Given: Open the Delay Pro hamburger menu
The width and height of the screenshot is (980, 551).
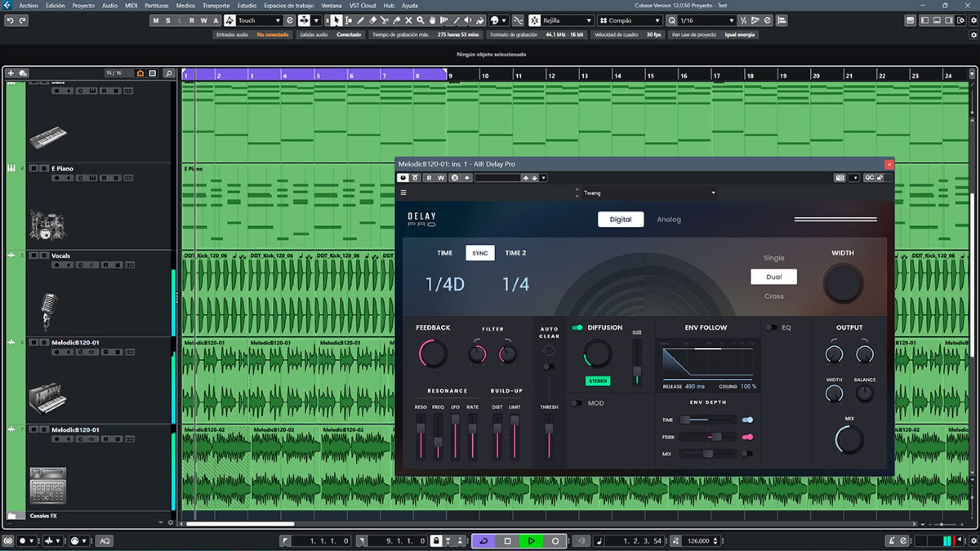Looking at the screenshot, I should click(x=403, y=193).
